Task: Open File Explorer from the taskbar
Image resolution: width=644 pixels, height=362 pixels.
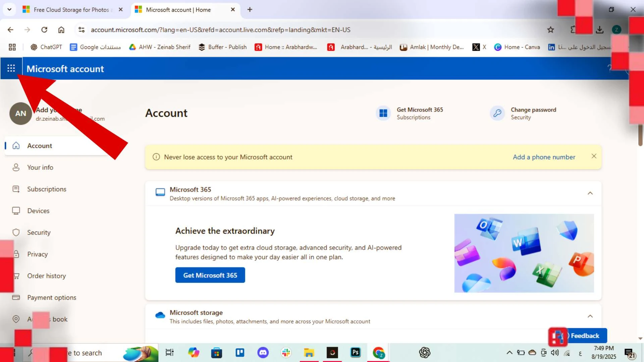Action: pos(309,353)
